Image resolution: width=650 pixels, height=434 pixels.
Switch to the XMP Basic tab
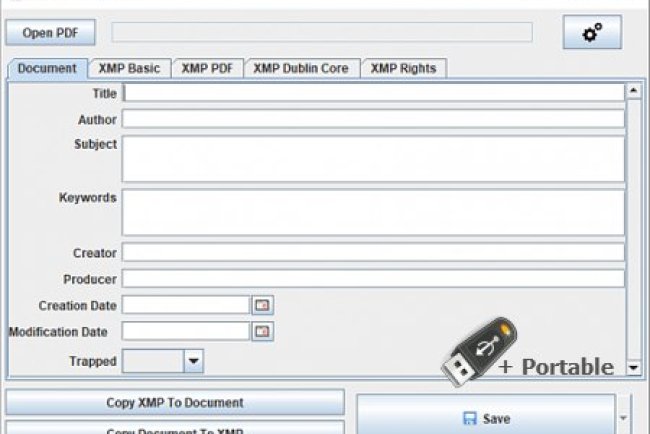click(x=129, y=68)
